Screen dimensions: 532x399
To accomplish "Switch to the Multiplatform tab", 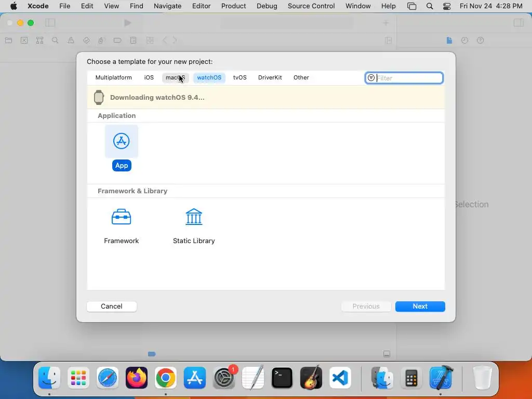I will 113,77.
